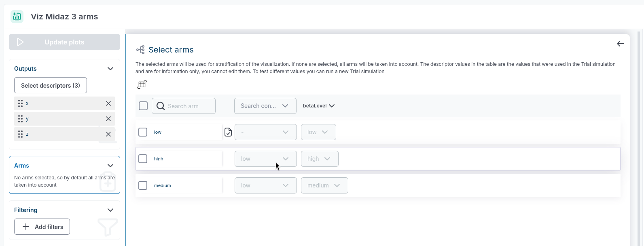Click the Add filters button
The height and width of the screenshot is (246, 644).
click(42, 227)
